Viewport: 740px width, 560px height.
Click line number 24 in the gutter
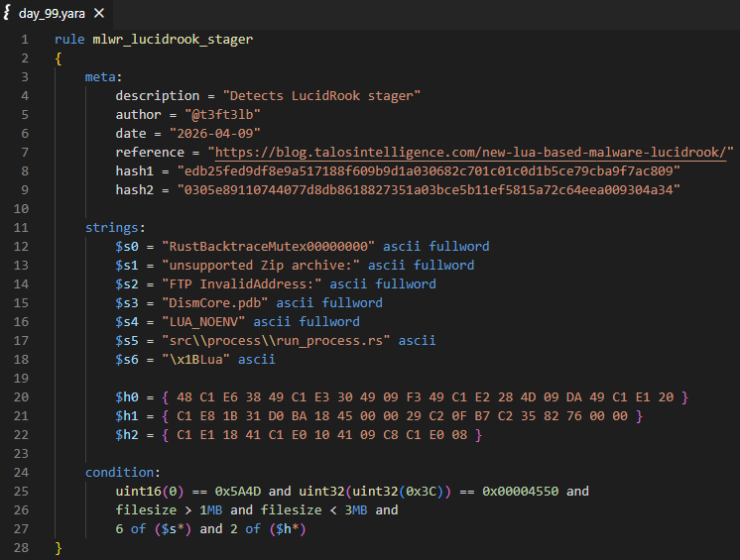[21, 473]
